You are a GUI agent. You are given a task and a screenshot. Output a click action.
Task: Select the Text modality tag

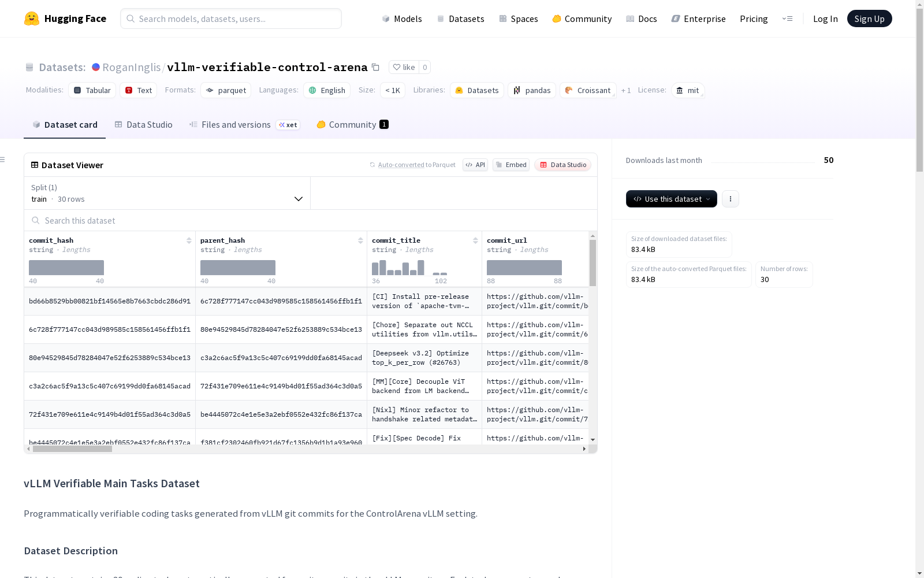click(139, 90)
